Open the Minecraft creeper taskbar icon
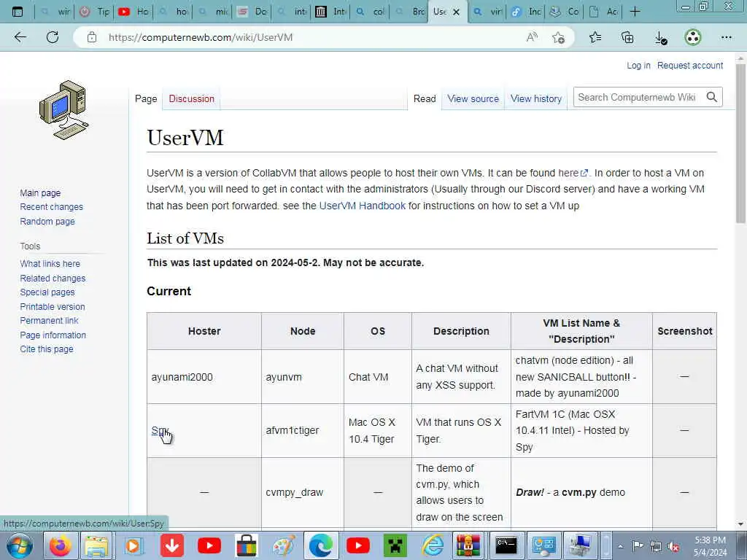The image size is (747, 560). point(395,545)
